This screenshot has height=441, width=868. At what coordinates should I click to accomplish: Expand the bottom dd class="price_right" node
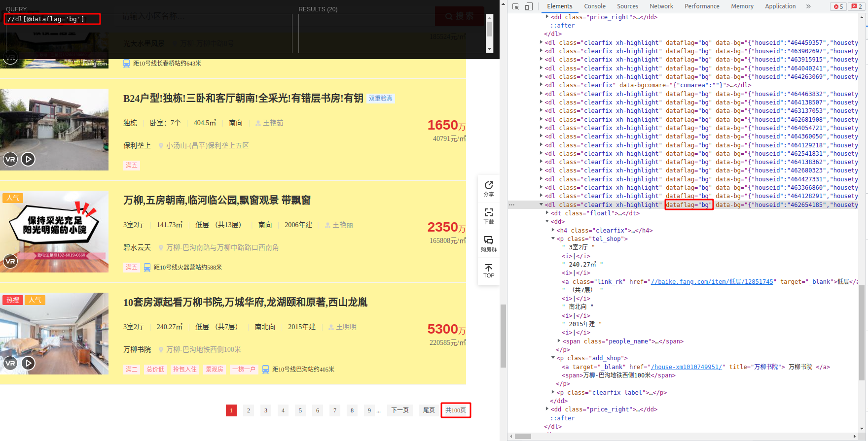click(547, 409)
